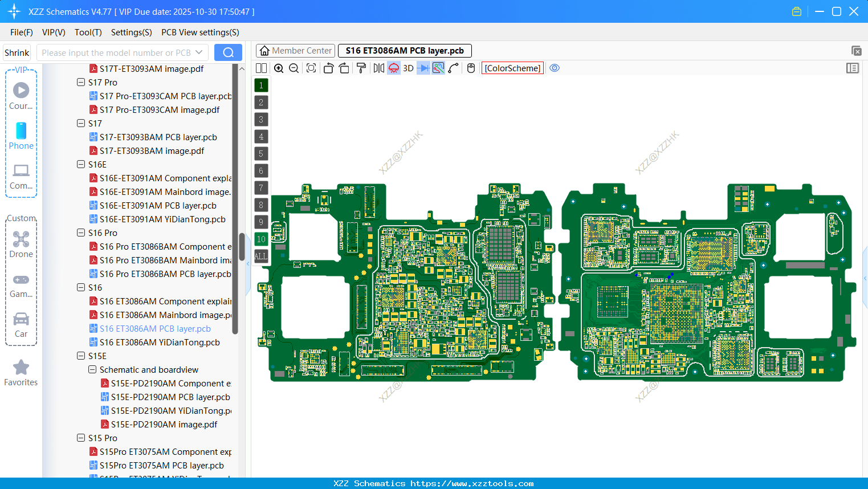Open the ColorScheme settings
Viewport: 868px width, 489px height.
(x=512, y=68)
